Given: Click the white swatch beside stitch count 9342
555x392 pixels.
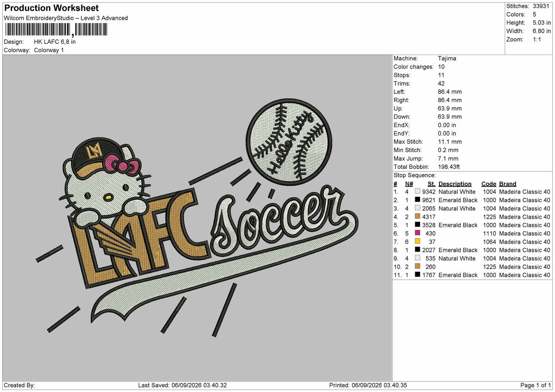Looking at the screenshot, I should tap(418, 192).
